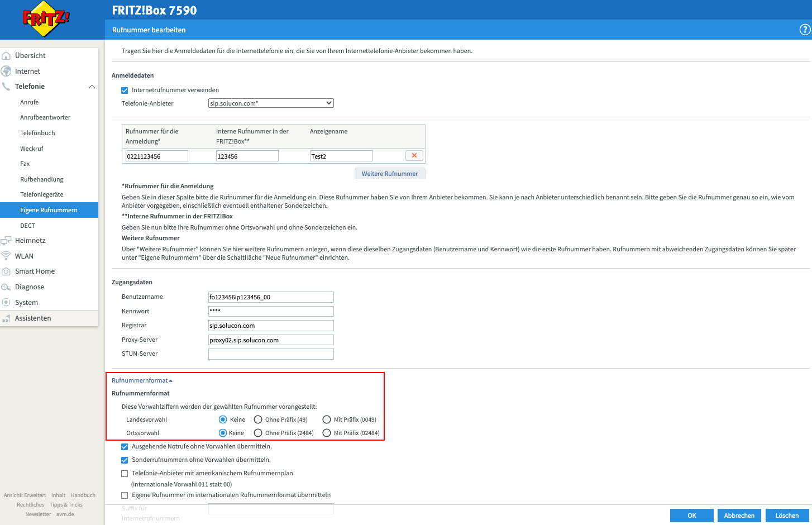Toggle Sonderrufnummern ohne Vorwahlen checkbox
The image size is (812, 525).
(125, 460)
